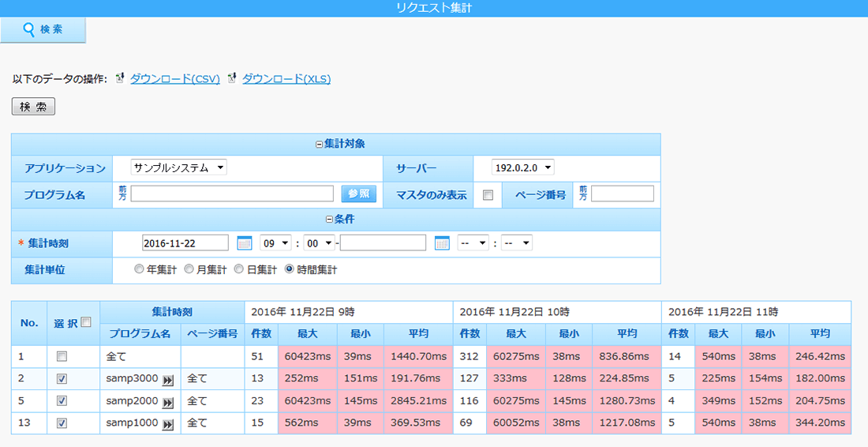Click the samp2000 program name
This screenshot has height=447, width=868.
tap(132, 401)
